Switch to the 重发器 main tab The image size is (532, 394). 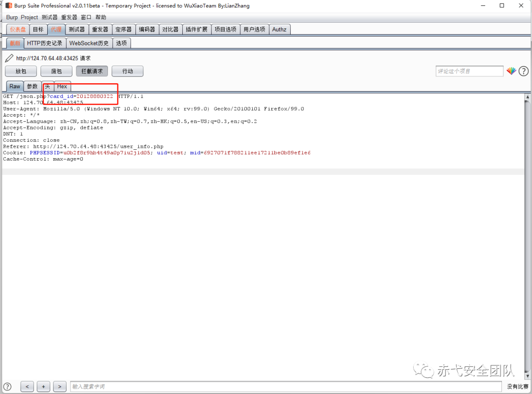pyautogui.click(x=100, y=30)
